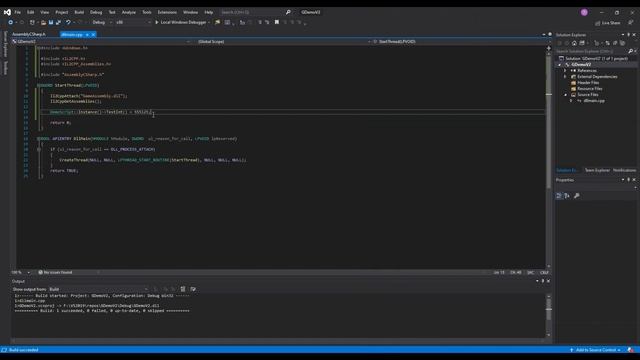Open the Debug configuration dropdown
Viewport: 640px width, 360px height.
tap(102, 22)
